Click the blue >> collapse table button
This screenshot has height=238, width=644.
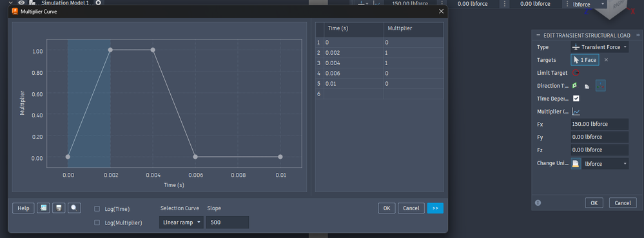[435, 208]
